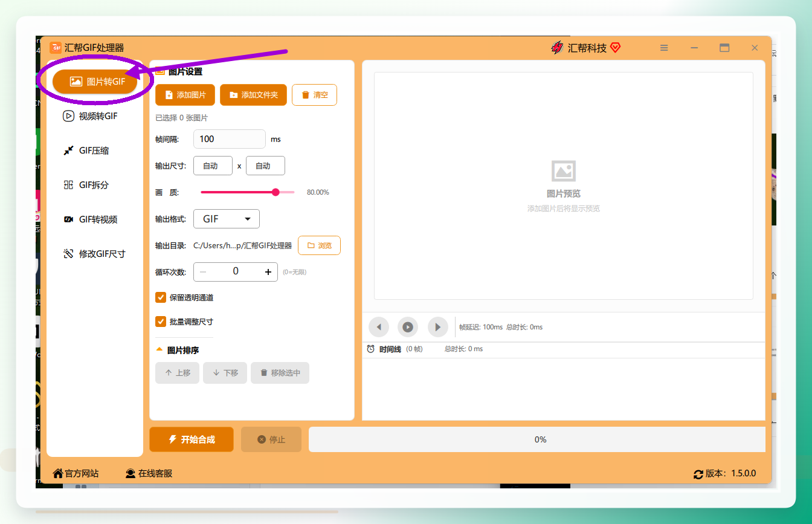
Task: Click the 添加图片 button
Action: [185, 95]
